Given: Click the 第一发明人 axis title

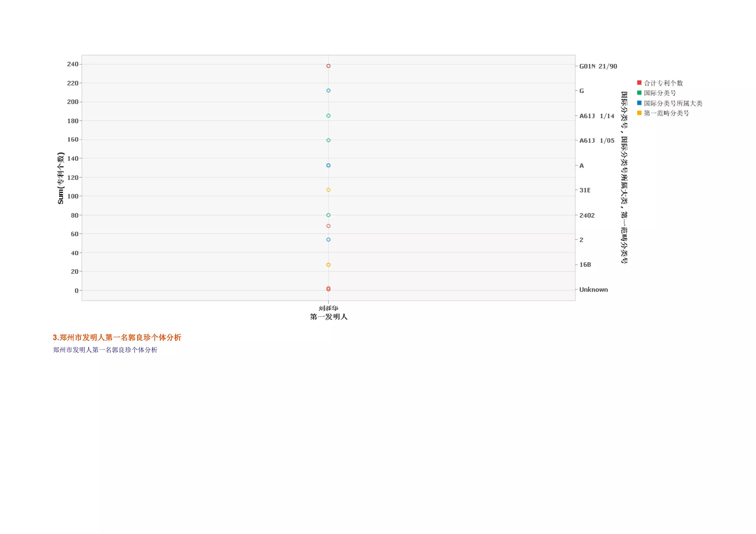Looking at the screenshot, I should click(328, 317).
